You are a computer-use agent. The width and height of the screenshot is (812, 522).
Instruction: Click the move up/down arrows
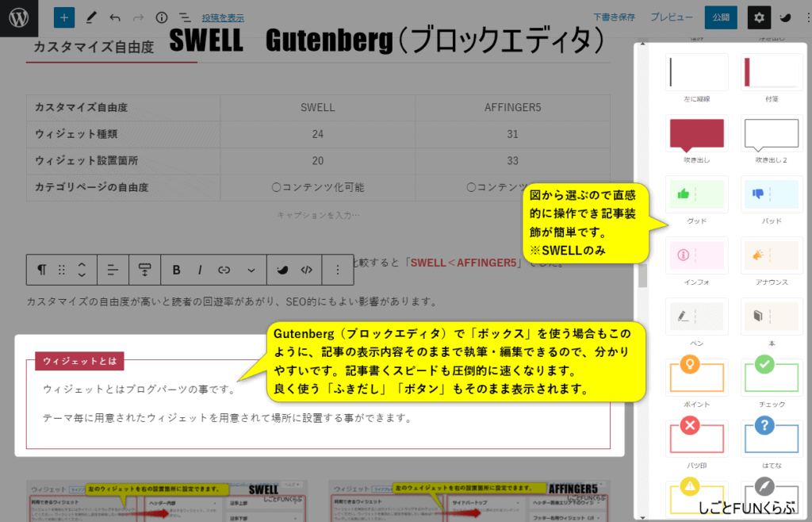82,270
